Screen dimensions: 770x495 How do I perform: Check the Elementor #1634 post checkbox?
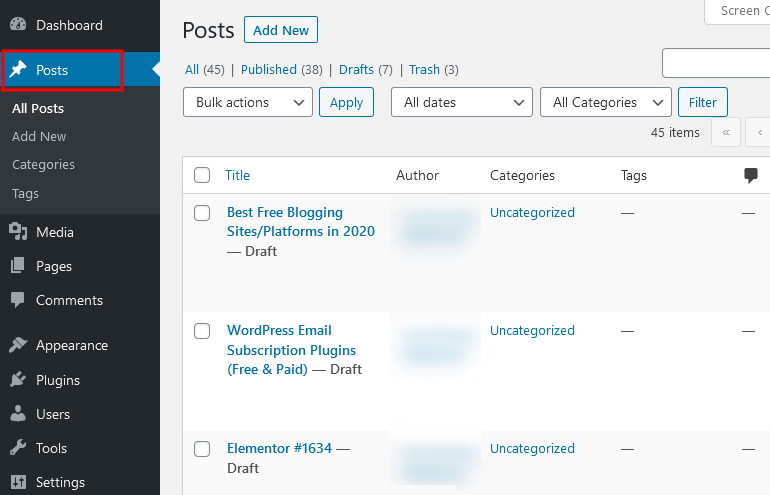[x=202, y=449]
